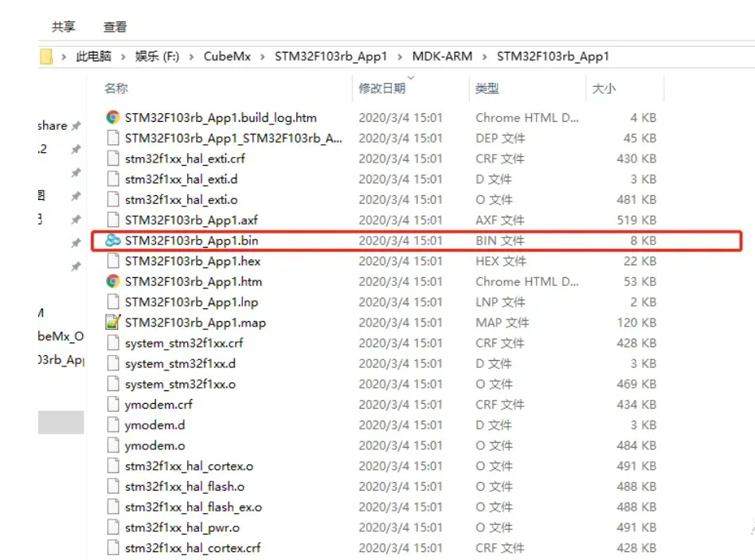Click file icon of system_stm32f1xx.crf
This screenshot has height=560, width=755.
click(112, 343)
